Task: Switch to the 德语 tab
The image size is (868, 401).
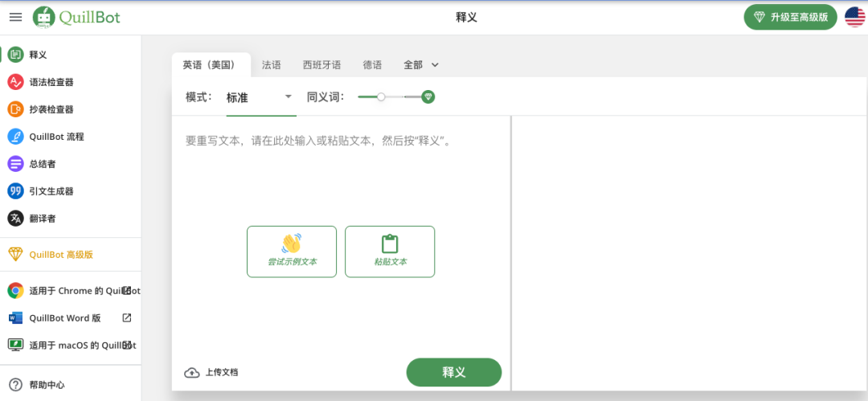Action: click(x=372, y=65)
